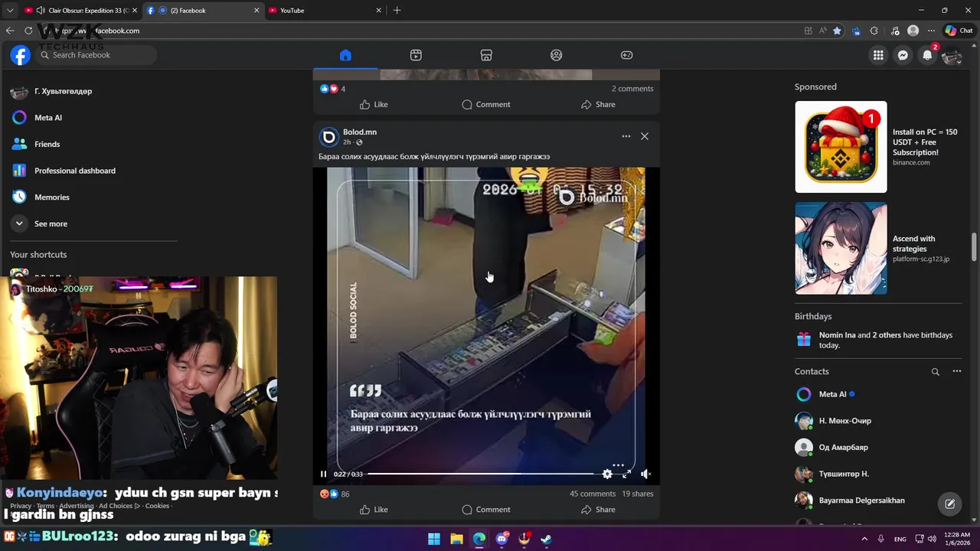Open video settings gear
Image resolution: width=980 pixels, height=551 pixels.
(x=607, y=474)
